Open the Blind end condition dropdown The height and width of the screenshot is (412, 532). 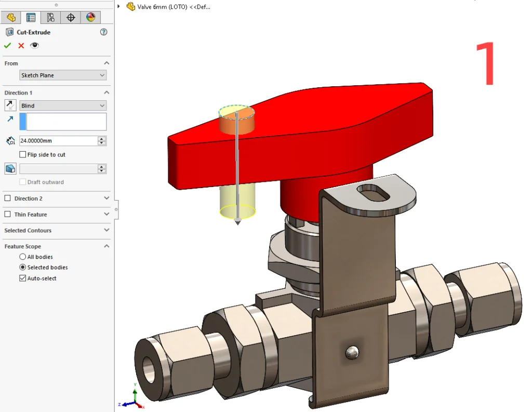click(63, 105)
